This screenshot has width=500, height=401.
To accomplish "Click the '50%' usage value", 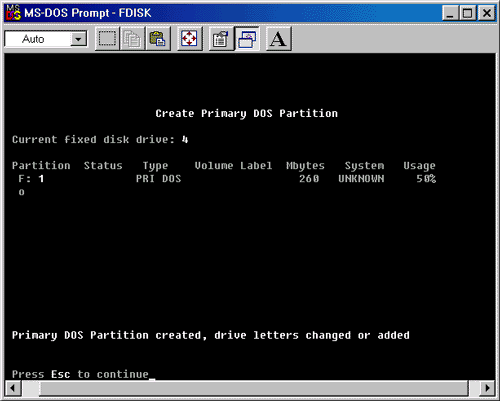I will (426, 179).
